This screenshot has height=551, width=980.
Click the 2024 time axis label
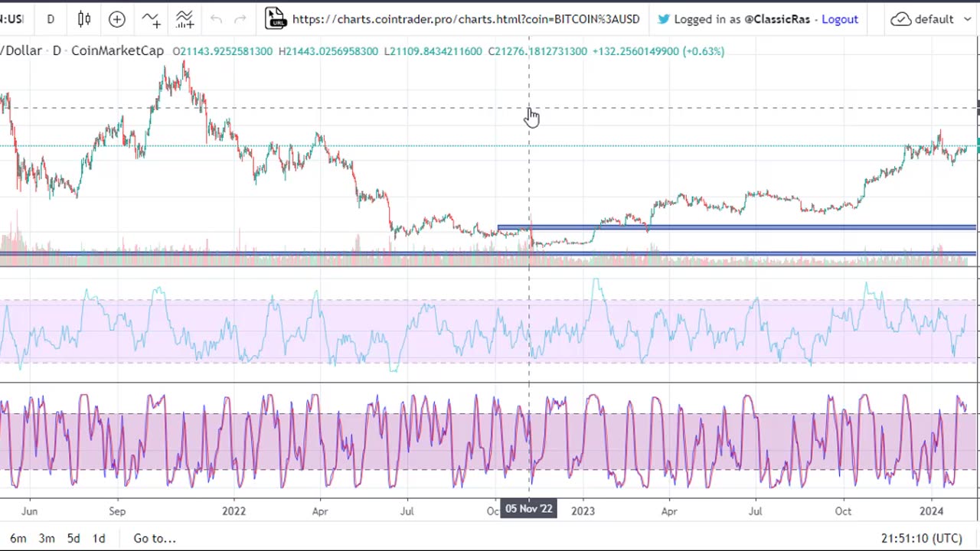click(931, 510)
